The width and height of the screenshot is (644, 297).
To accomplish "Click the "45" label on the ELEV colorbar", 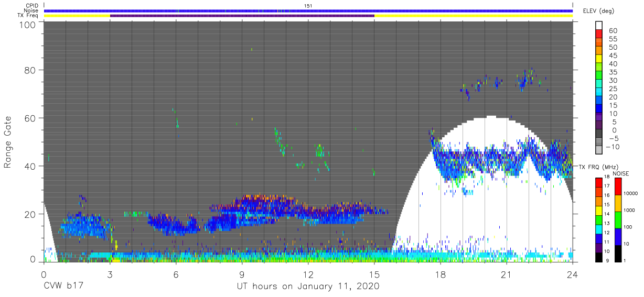I will [614, 56].
